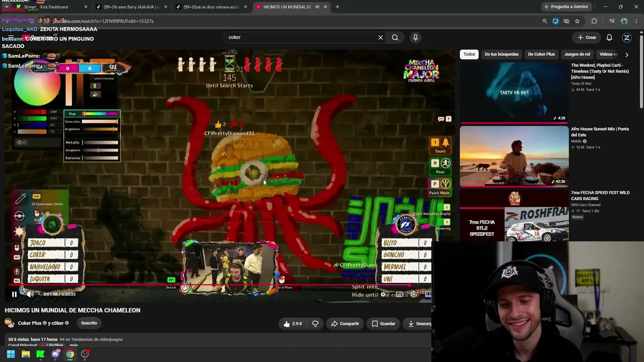Viewport: 644px width, 362px height.
Task: Select the Todos filter chip
Action: pos(469,54)
